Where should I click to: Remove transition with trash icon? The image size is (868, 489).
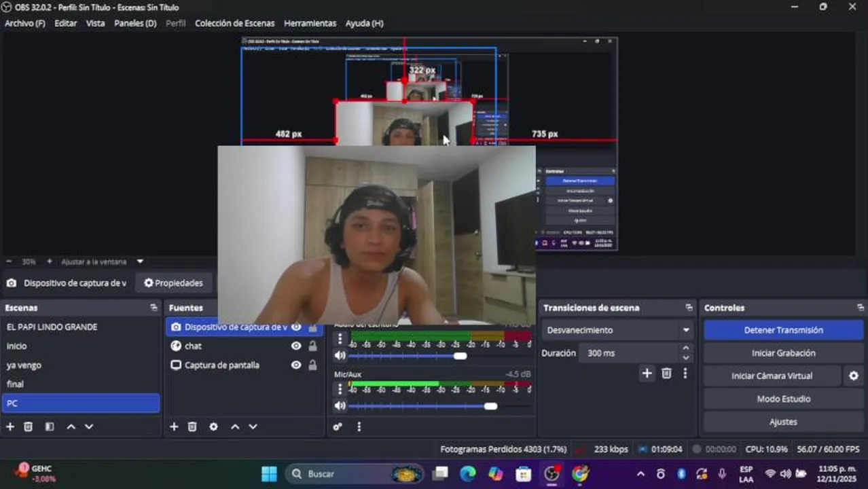(666, 373)
